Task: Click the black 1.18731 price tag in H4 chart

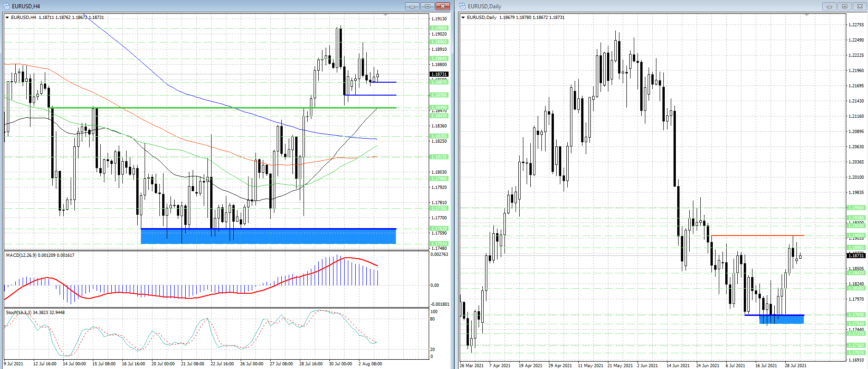Action: coord(439,74)
